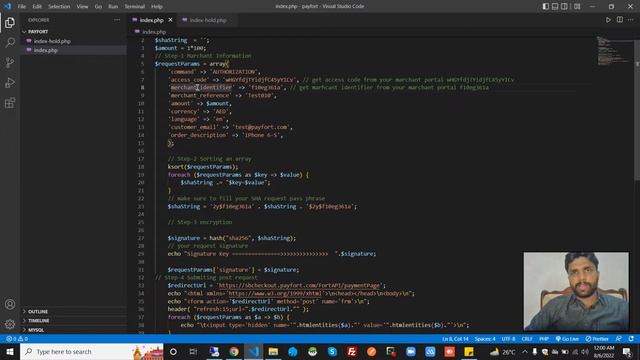This screenshot has height=360, width=640.
Task: Open the Accounts icon in activity bar
Action: click(x=10, y=304)
